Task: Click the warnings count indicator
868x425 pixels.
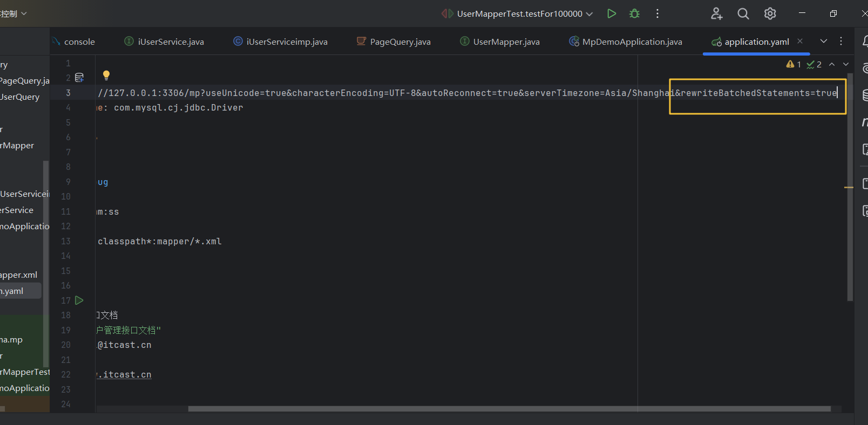Action: 794,64
